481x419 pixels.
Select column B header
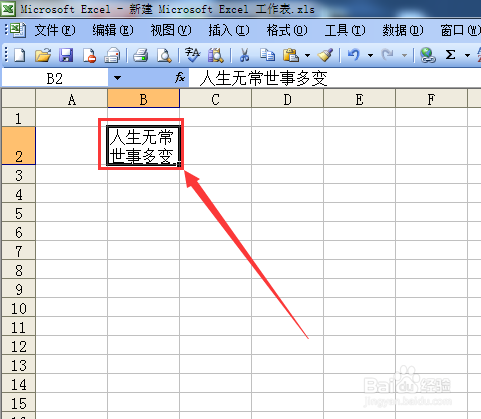[144, 99]
